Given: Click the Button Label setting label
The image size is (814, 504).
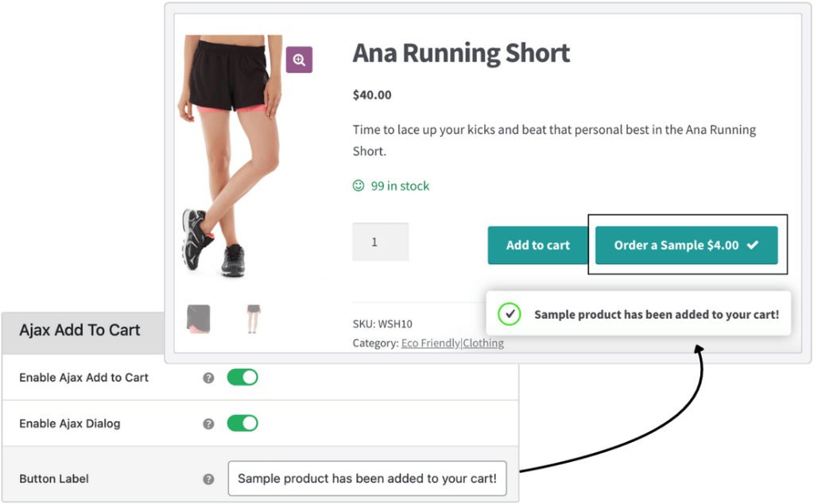Looking at the screenshot, I should (x=54, y=479).
